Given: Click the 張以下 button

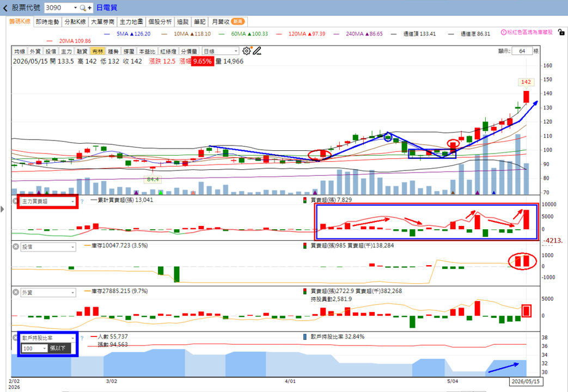Looking at the screenshot, I should pos(59,348).
